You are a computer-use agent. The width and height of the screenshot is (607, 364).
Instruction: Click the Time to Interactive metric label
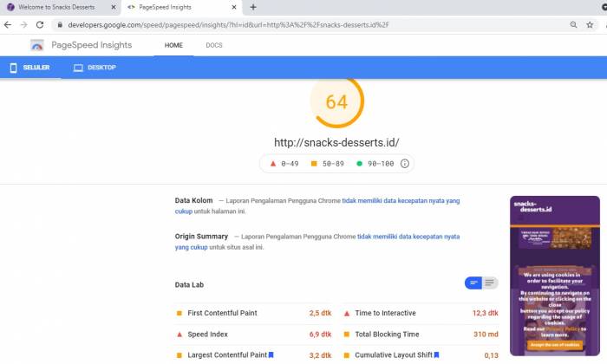click(x=385, y=313)
